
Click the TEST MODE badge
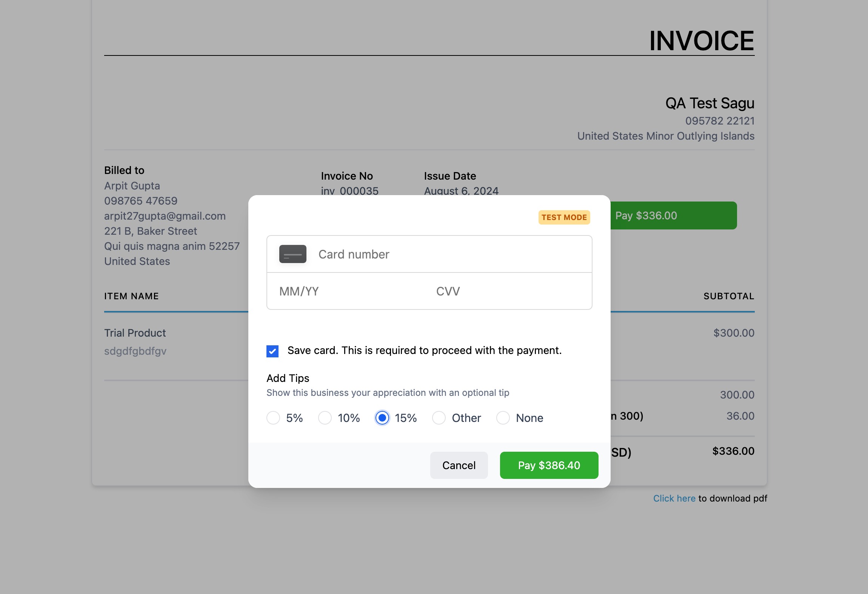pos(564,217)
